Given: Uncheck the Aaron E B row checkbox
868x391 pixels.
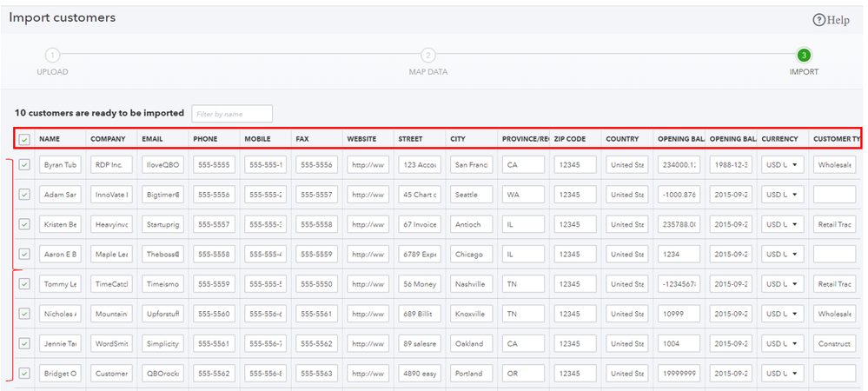Looking at the screenshot, I should click(24, 255).
